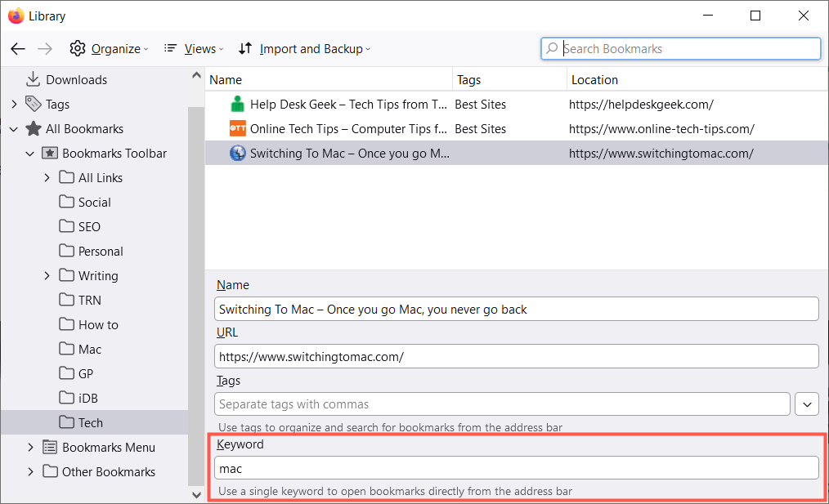Viewport: 829px width, 504px height.
Task: Sort bookmarks by the Location column
Action: [594, 80]
